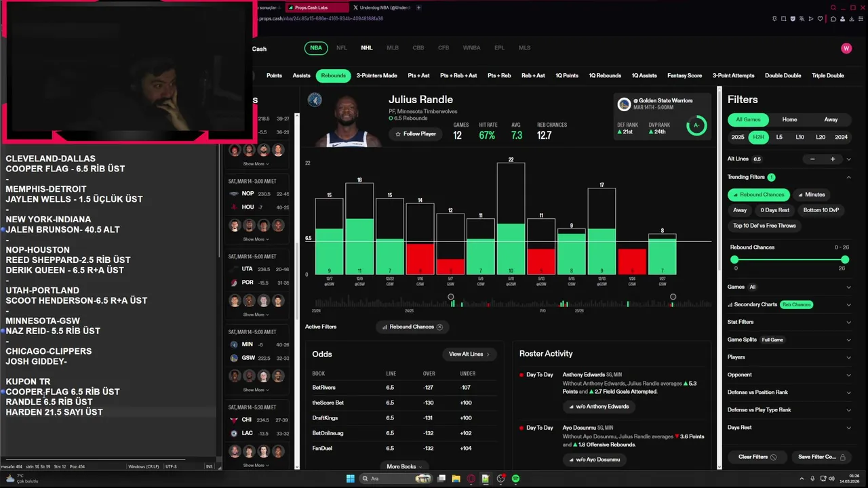Click w/o Ayo Dosunmu filter button
This screenshot has height=488, width=868.
click(593, 460)
